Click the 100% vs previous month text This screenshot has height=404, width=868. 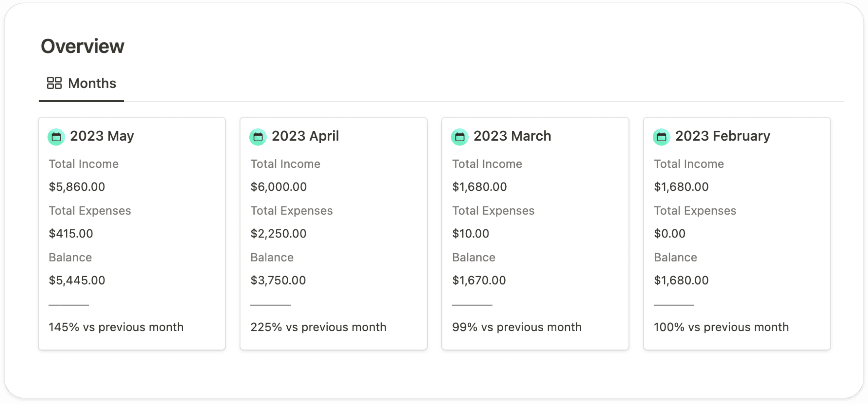[x=721, y=327]
